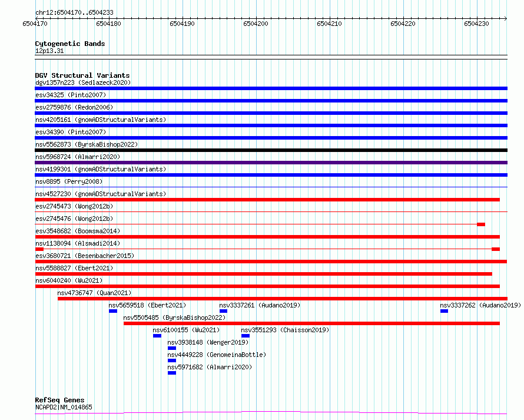Click the dgv1357n223 (Sedlazeck2020) variant label
This screenshot has height=420, width=524.
[x=83, y=82]
